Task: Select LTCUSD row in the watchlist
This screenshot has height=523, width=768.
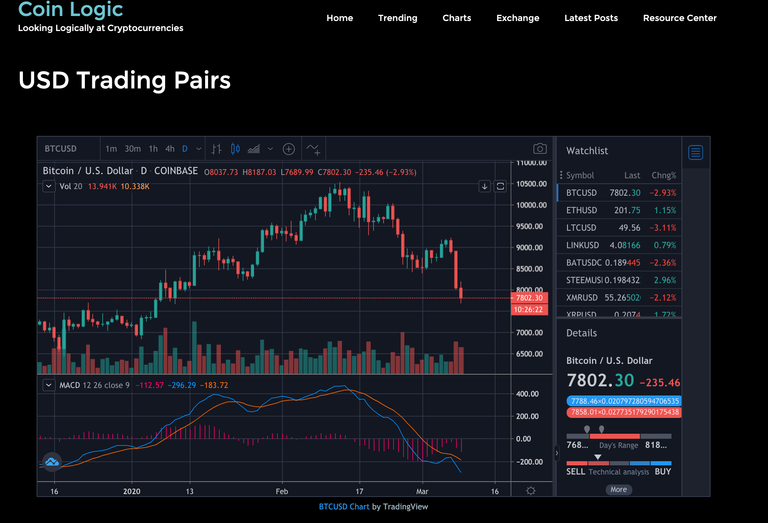Action: click(619, 228)
